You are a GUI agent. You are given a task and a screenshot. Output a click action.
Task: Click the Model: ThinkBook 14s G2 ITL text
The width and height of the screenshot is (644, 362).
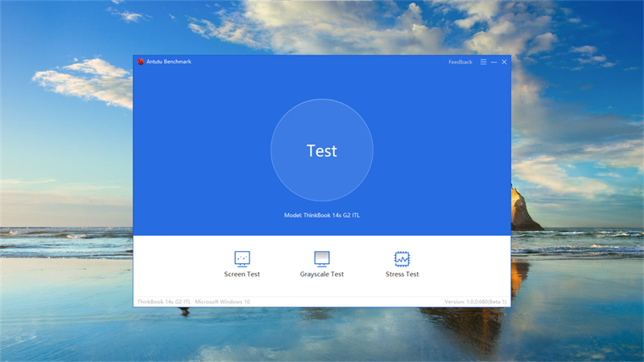(x=322, y=216)
